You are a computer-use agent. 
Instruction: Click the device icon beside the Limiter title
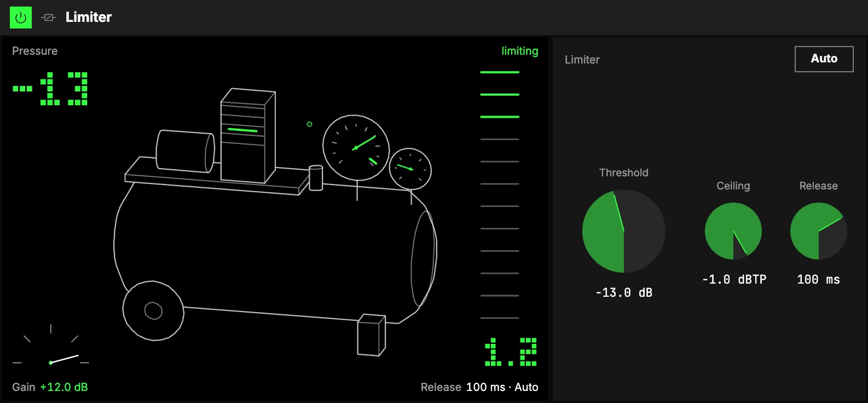(x=49, y=18)
